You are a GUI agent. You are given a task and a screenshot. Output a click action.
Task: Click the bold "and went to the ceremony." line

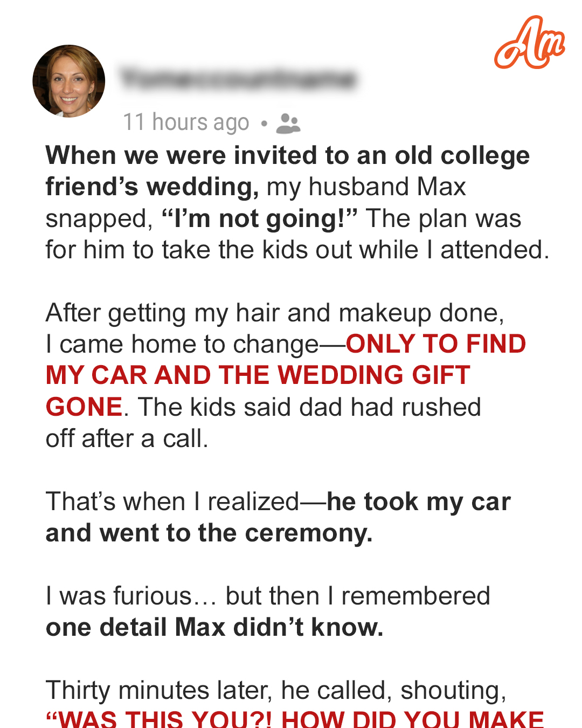[x=209, y=533]
